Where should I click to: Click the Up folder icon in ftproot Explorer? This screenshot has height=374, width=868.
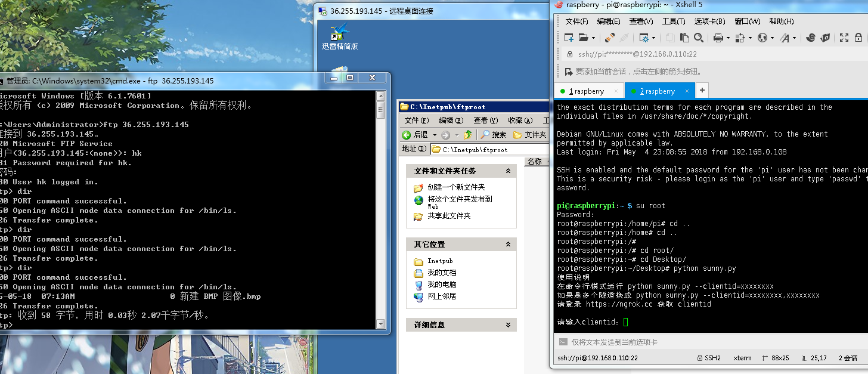click(468, 135)
